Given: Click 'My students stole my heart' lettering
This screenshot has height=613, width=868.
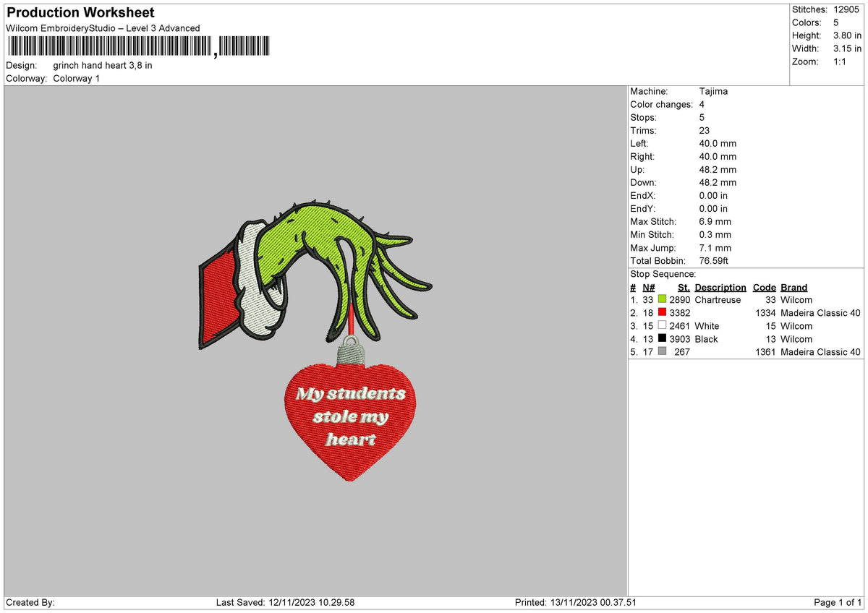Looking at the screenshot, I should 351,416.
